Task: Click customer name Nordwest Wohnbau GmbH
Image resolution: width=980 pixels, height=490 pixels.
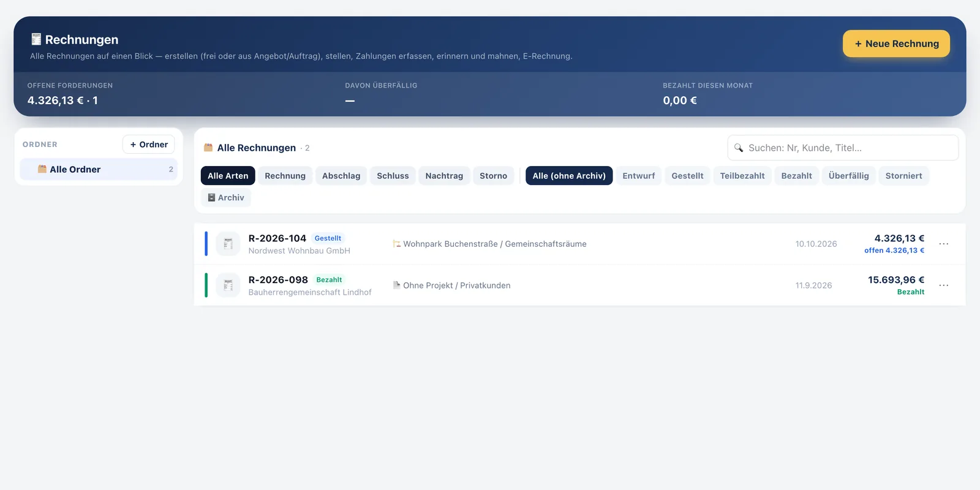Action: coord(300,251)
